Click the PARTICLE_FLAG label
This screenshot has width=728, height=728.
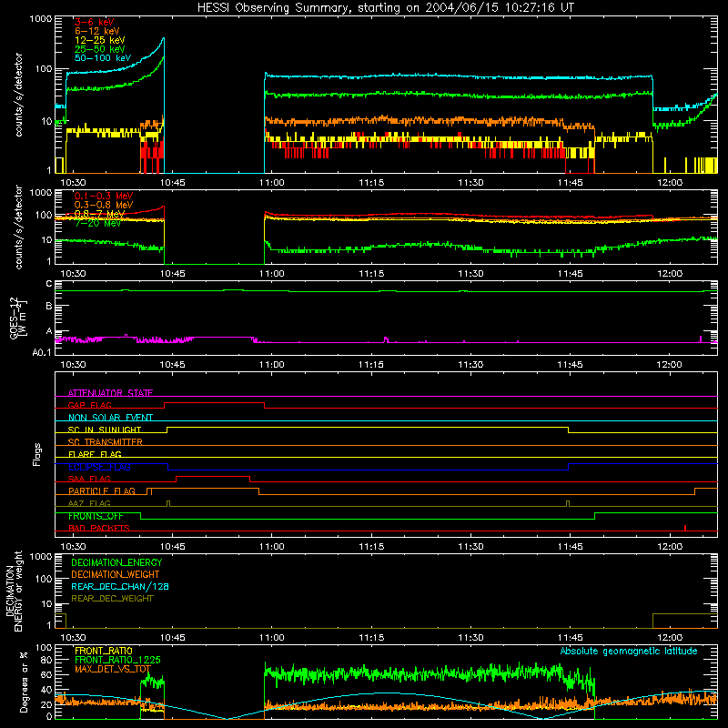(x=102, y=491)
